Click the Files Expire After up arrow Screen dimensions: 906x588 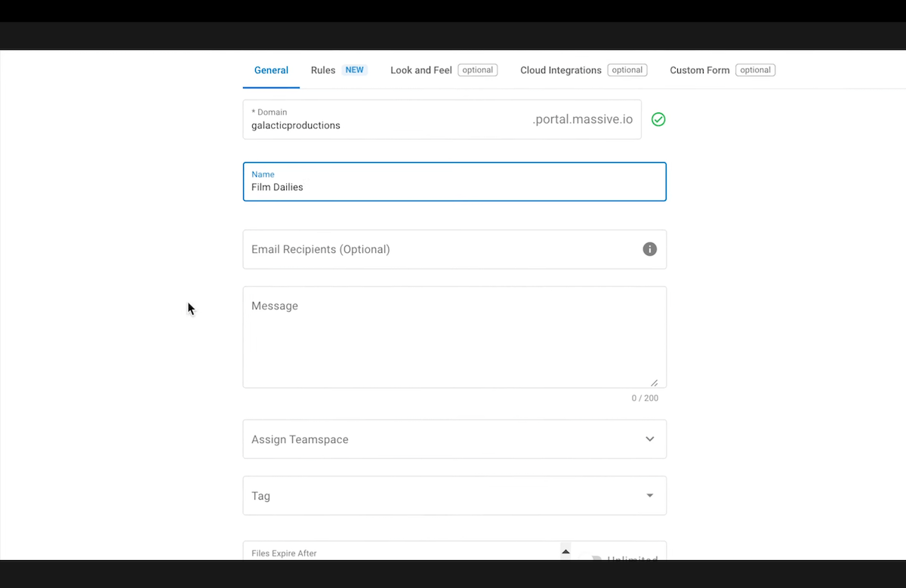(565, 552)
